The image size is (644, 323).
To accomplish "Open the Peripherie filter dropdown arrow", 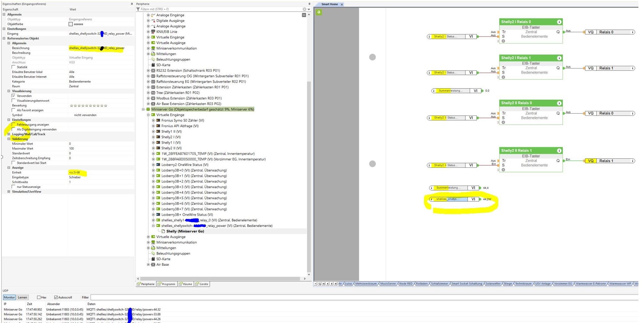I will pos(309,9).
